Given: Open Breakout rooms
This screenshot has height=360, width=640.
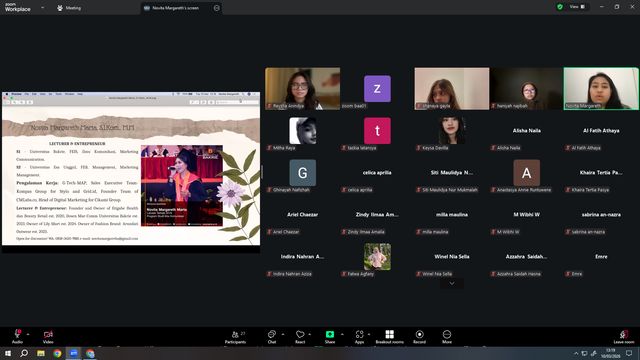Looking at the screenshot, I should [x=389, y=337].
